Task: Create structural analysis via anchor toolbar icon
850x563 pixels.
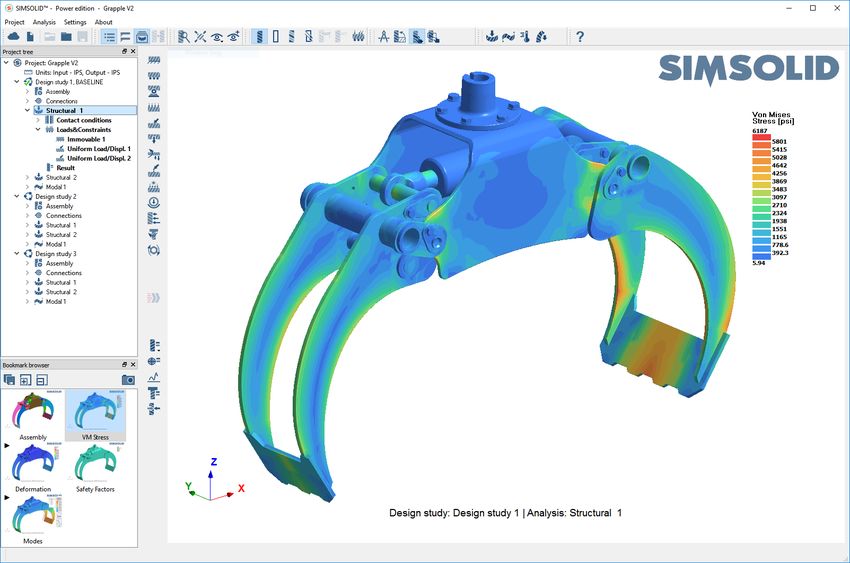Action: click(492, 36)
